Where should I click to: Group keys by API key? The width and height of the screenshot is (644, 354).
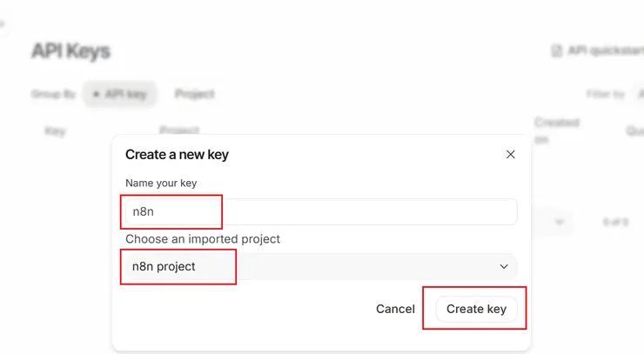pyautogui.click(x=120, y=94)
